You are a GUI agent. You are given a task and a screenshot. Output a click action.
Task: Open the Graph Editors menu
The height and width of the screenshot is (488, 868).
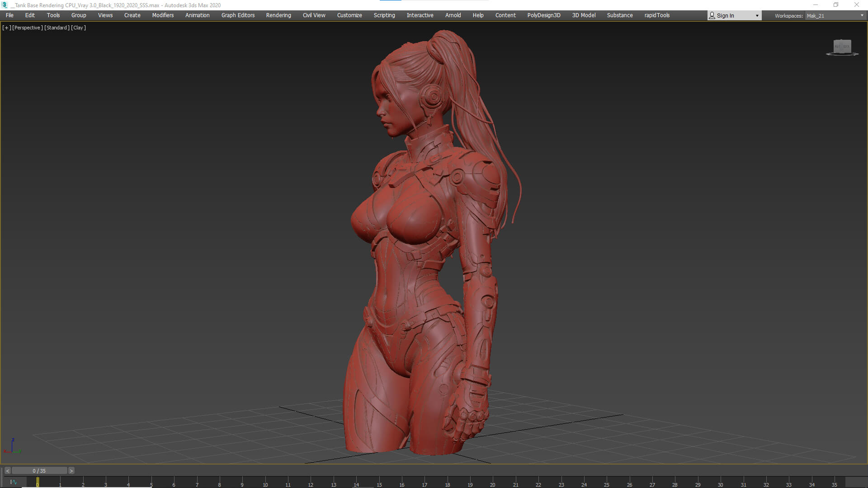tap(238, 15)
